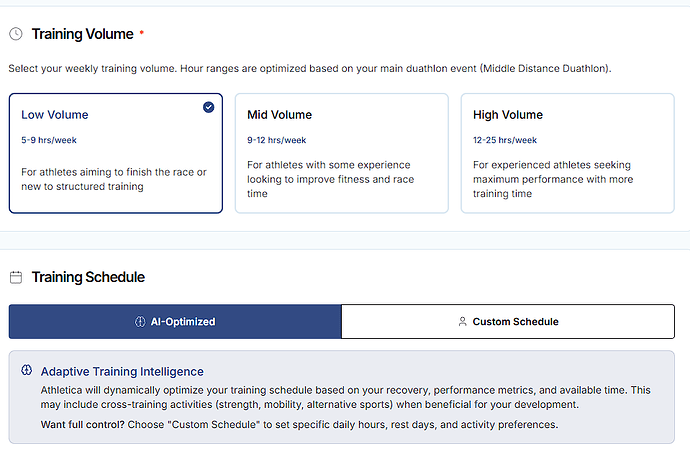Click the Training Schedule heading
Viewport: 690px width, 459px height.
pos(88,277)
